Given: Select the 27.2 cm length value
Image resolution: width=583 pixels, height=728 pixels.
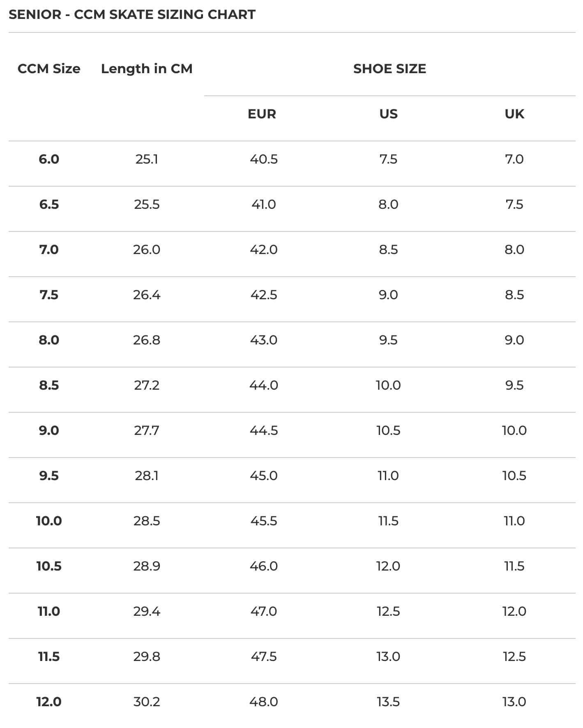Looking at the screenshot, I should click(147, 385).
